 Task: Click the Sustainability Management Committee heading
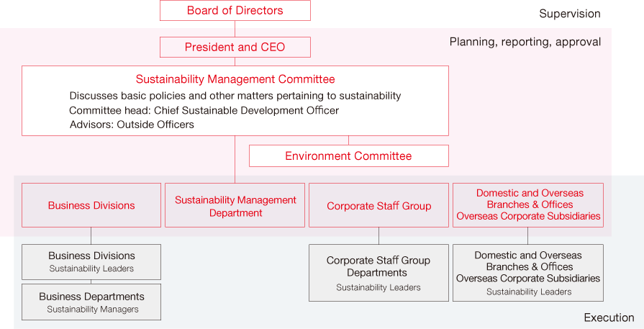pos(235,79)
